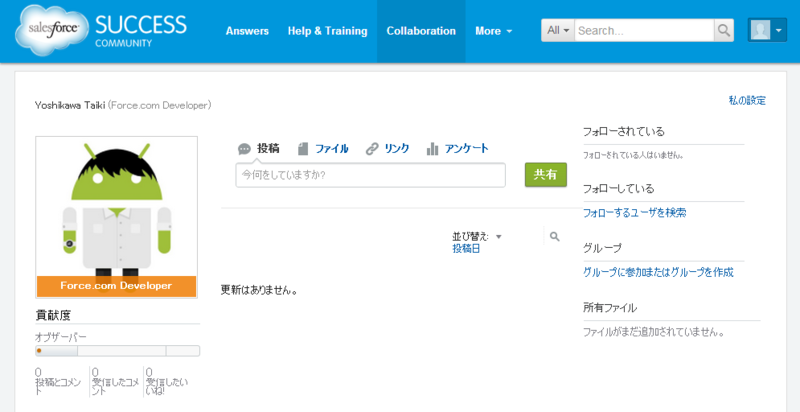Click the Yoshikawa Taiki name heading
Viewport: 800px width, 412px height.
click(x=69, y=106)
